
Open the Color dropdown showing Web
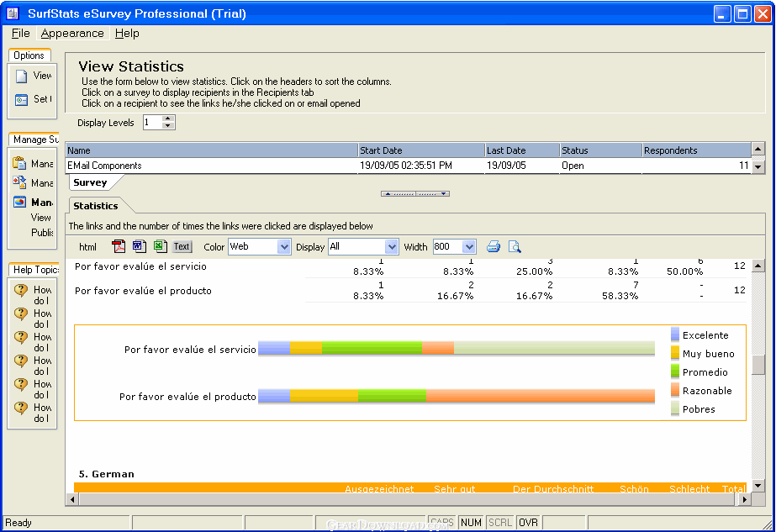click(x=283, y=246)
